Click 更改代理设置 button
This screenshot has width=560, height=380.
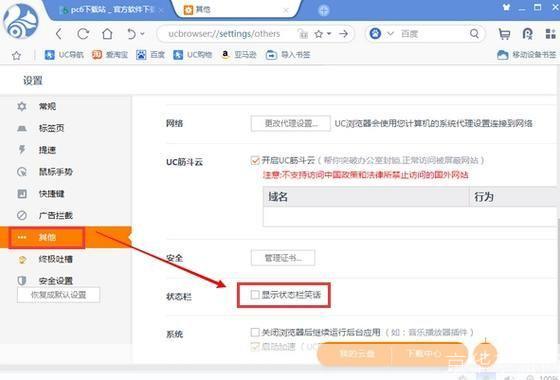(290, 124)
